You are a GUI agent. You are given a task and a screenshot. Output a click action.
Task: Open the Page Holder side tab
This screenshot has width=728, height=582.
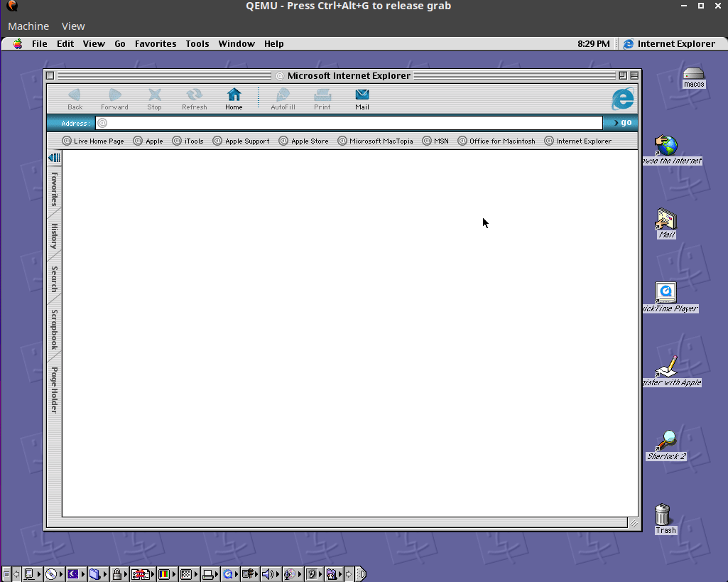point(54,390)
